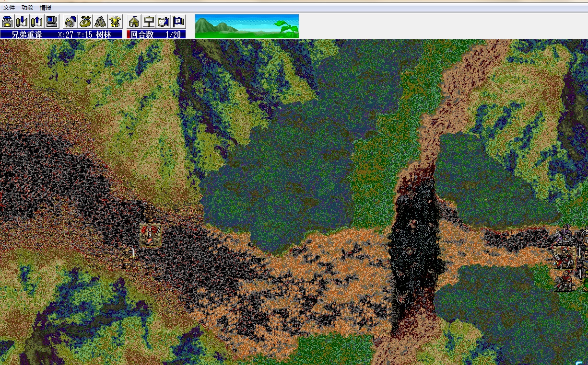Viewport: 588px width, 365px height.
Task: Click the camp tent toolbar icon
Action: click(134, 22)
